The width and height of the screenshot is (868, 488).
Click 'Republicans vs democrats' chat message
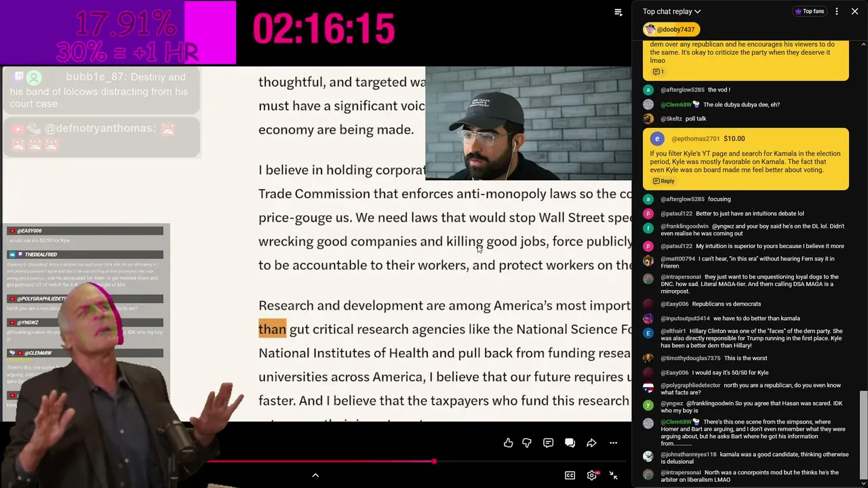click(726, 304)
